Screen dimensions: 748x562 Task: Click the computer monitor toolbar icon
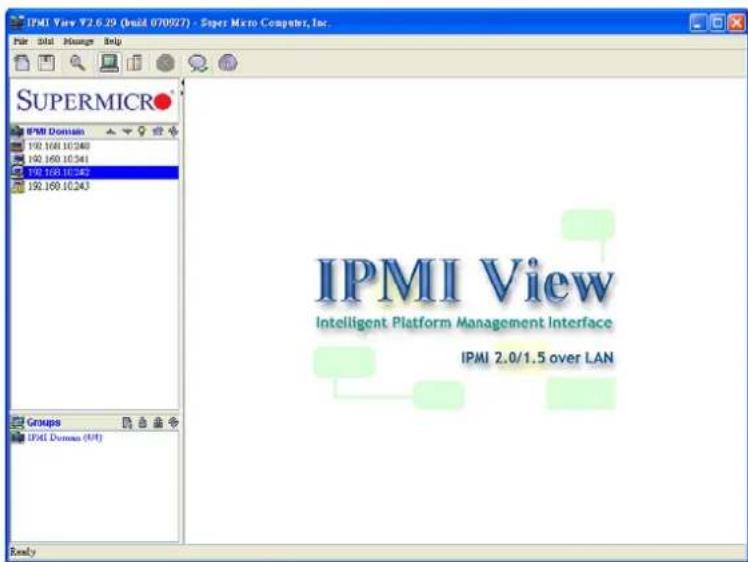[109, 63]
